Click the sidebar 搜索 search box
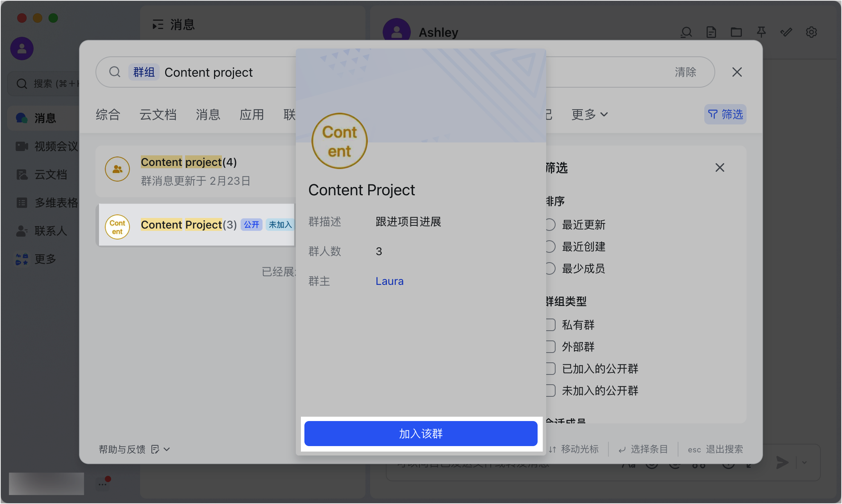Screen dimensions: 842x504 pyautogui.click(x=44, y=83)
